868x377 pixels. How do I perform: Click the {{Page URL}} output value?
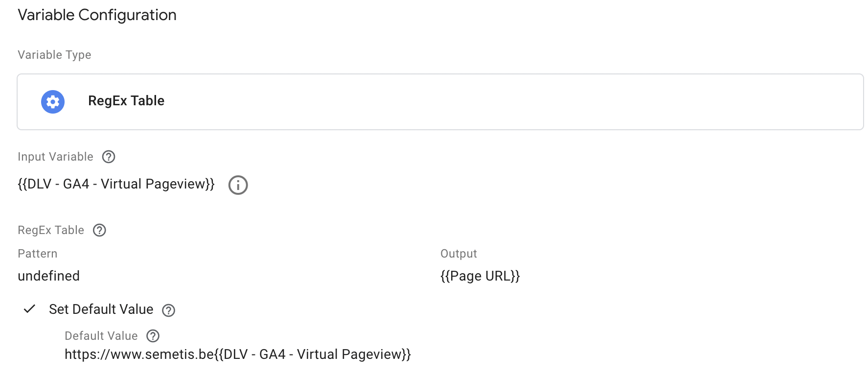tap(480, 276)
